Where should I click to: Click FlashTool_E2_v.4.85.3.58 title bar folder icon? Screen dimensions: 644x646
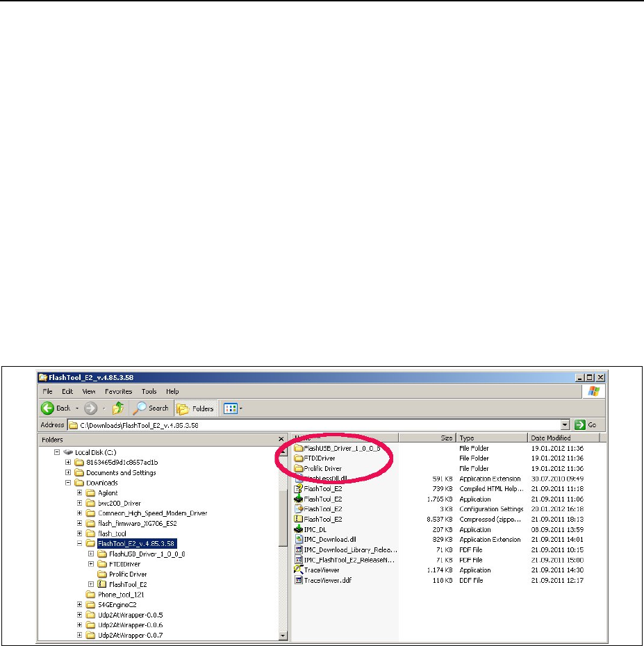pos(43,377)
